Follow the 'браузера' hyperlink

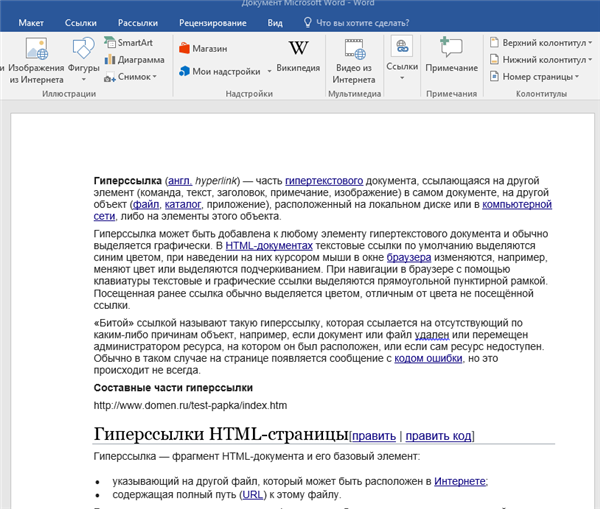click(x=409, y=258)
